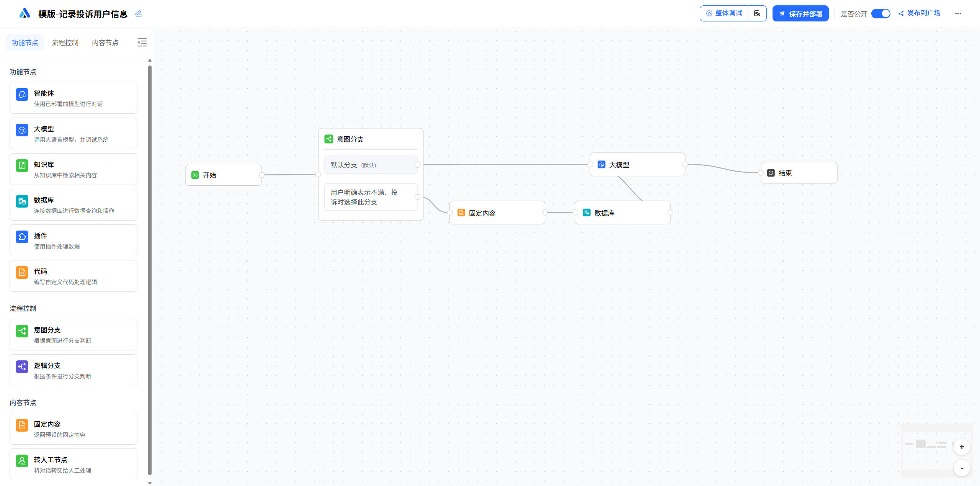Open debug history icon beside 整体调试
Image resolution: width=980 pixels, height=486 pixels.
point(757,13)
